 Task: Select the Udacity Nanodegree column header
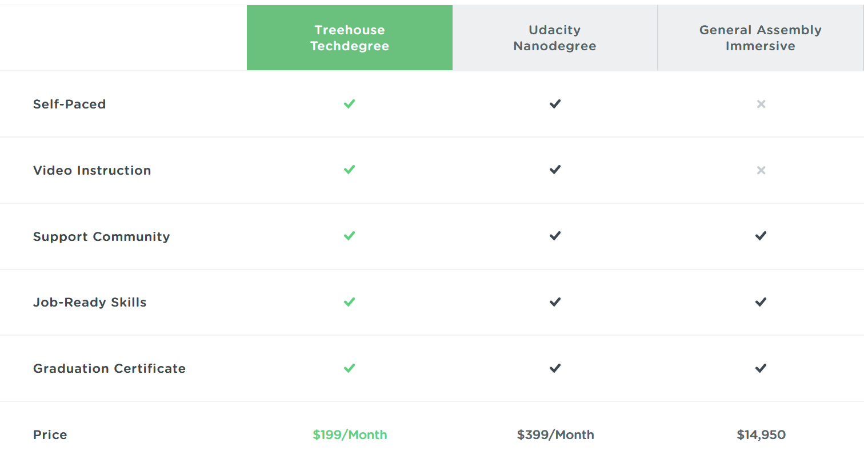point(555,38)
